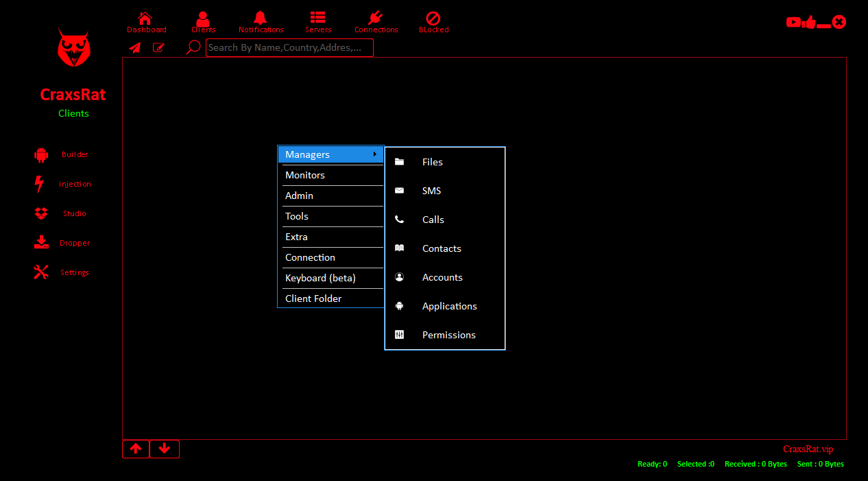This screenshot has height=481, width=868.
Task: Choose Files in the Managers submenu
Action: pos(445,162)
